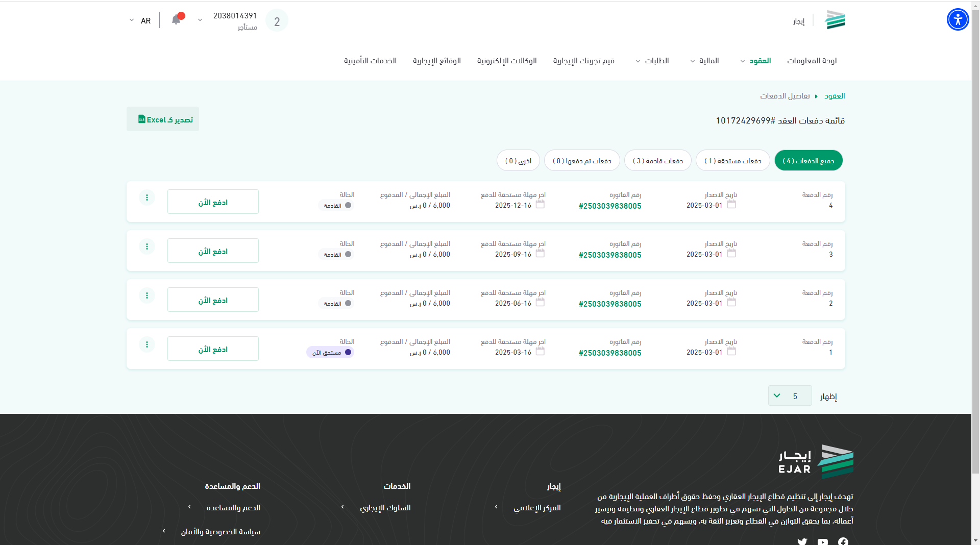
Task: Open the الخدمات التأمينية menu item
Action: [x=370, y=61]
